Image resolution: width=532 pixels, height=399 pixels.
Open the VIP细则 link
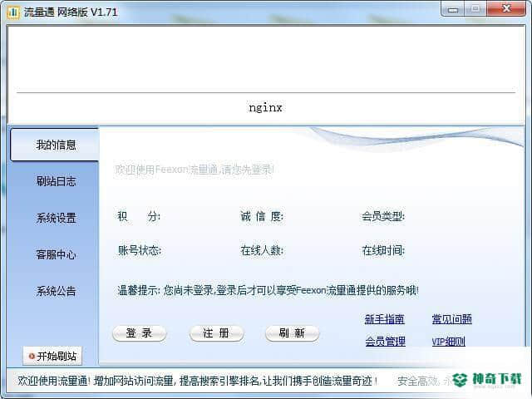(x=448, y=341)
